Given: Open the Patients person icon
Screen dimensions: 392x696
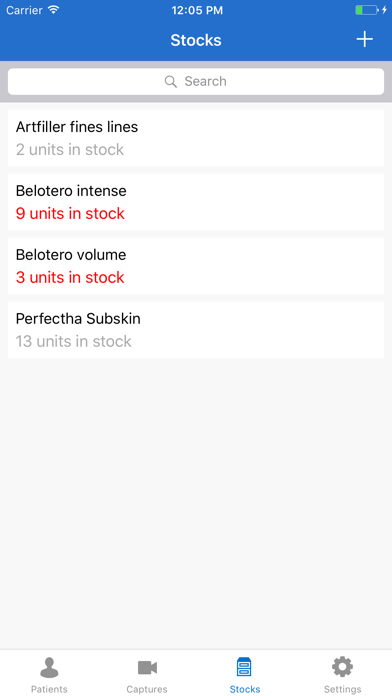Looking at the screenshot, I should coord(49,668).
